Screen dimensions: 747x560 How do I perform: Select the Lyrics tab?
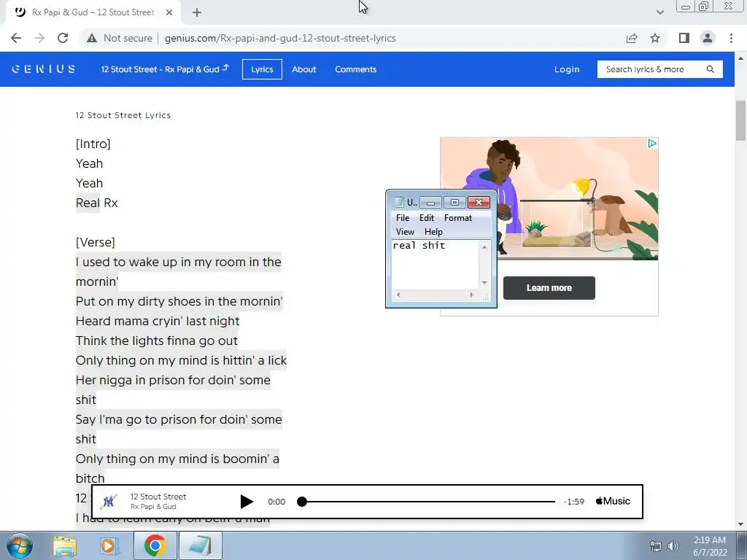(262, 69)
